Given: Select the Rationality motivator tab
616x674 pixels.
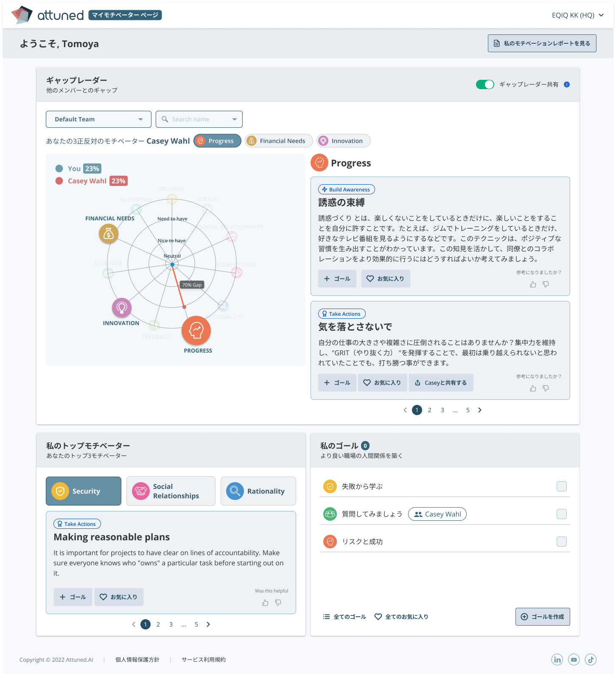Looking at the screenshot, I should (258, 491).
